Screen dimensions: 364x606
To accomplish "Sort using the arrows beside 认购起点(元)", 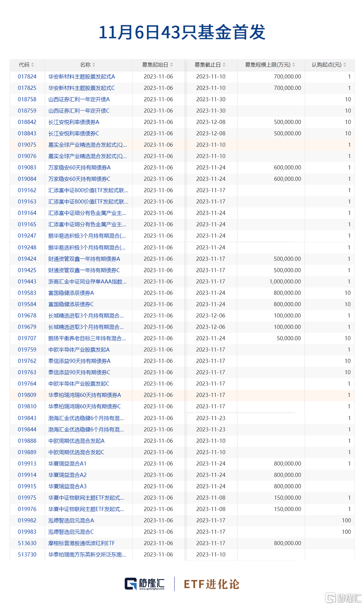I will pos(345,65).
